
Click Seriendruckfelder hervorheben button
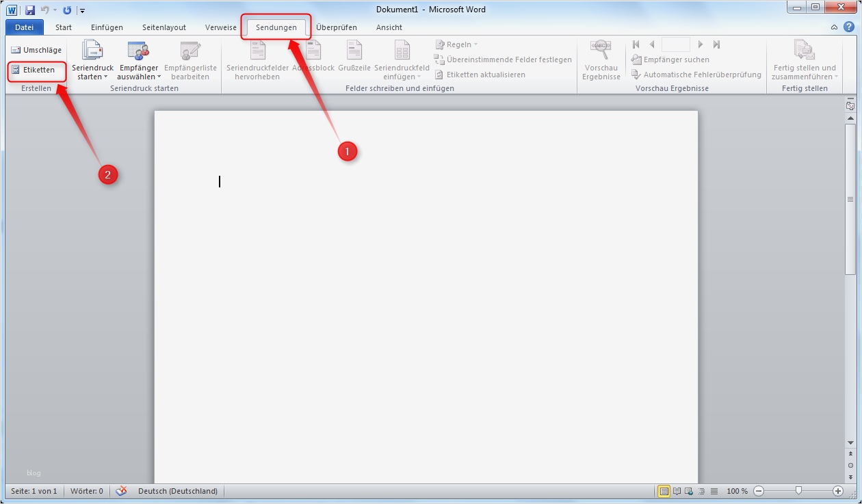pos(257,60)
